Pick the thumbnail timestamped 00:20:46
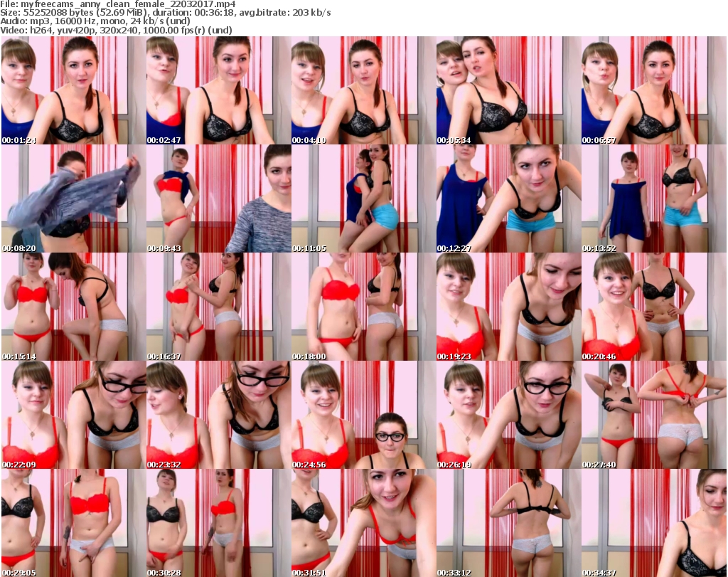728x577 pixels. (654, 307)
